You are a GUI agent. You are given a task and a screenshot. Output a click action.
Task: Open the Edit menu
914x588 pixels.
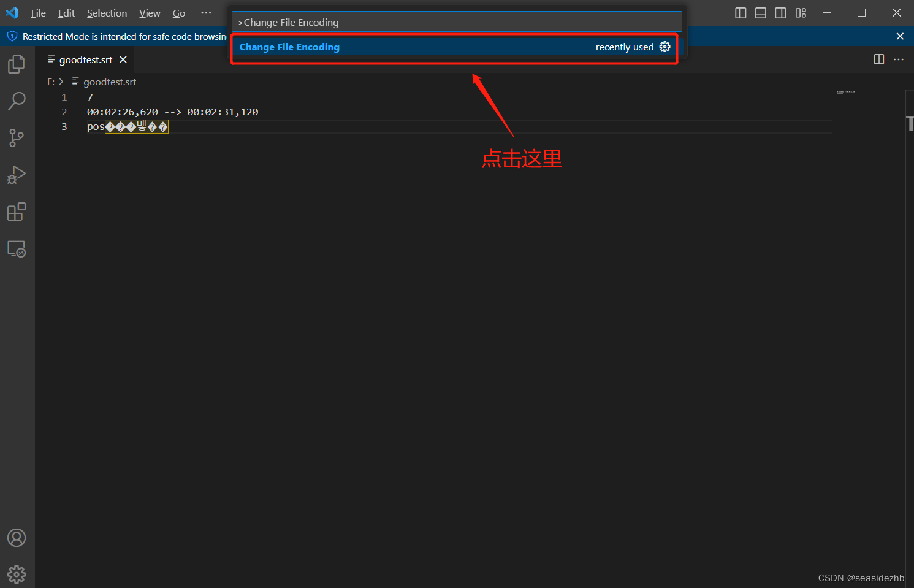tap(66, 13)
